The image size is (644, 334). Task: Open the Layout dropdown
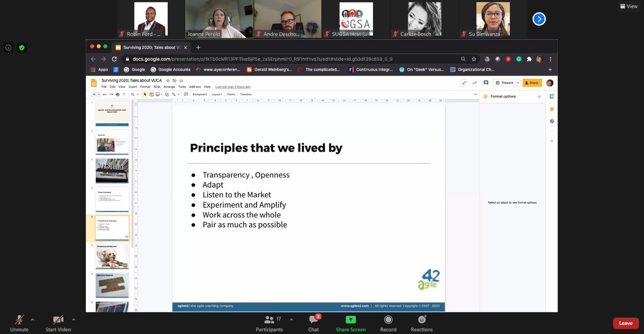pos(217,95)
